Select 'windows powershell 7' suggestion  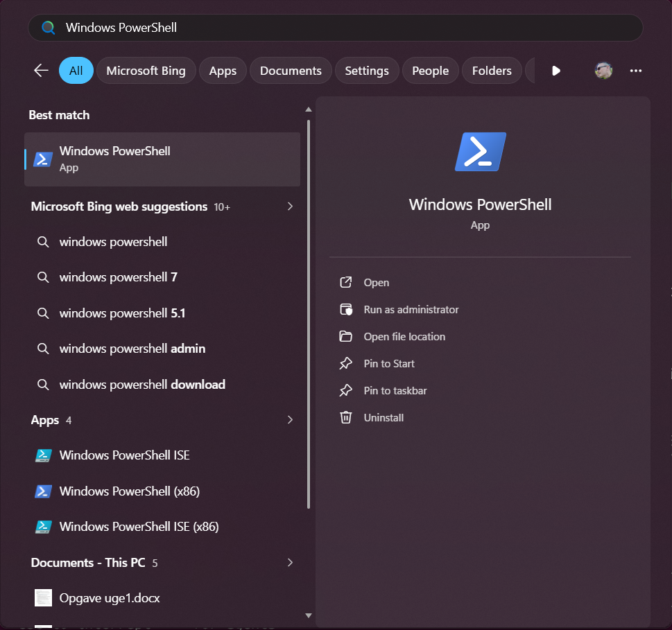tap(162, 277)
